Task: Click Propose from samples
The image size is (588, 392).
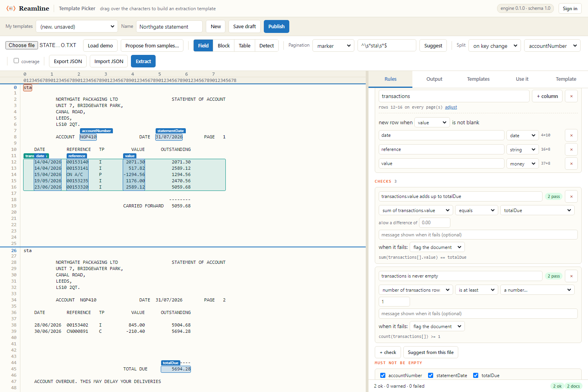Action: tap(152, 45)
